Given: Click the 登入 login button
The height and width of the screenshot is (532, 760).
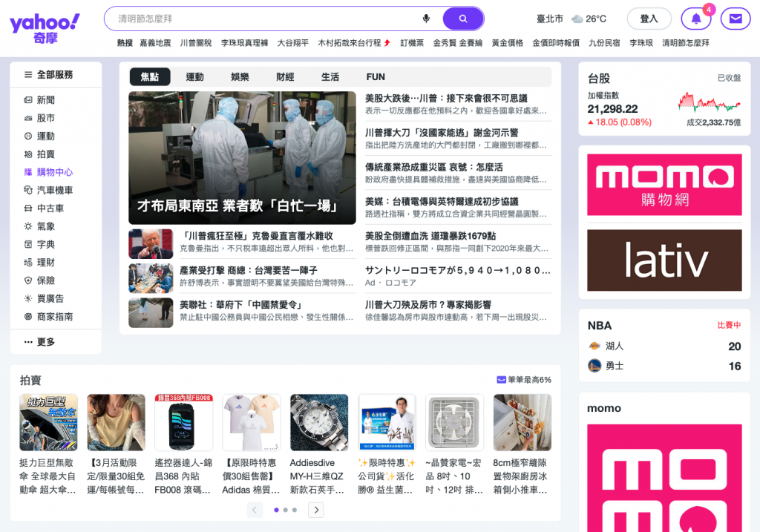Looking at the screenshot, I should [x=649, y=19].
